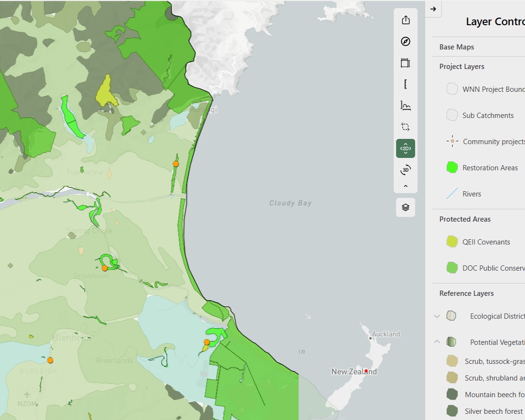Click the Grovetown place label

point(91,276)
